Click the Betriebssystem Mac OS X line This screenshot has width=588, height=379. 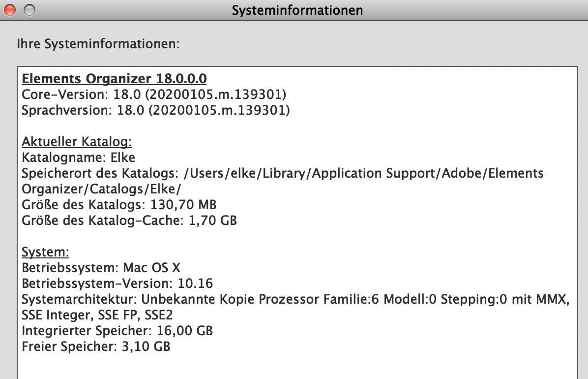tap(100, 267)
